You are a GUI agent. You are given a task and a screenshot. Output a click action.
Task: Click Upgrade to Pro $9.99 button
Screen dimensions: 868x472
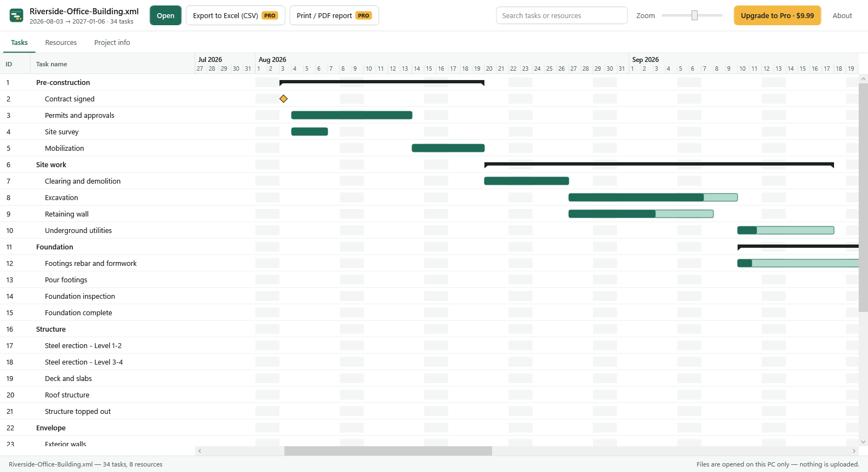pos(777,15)
